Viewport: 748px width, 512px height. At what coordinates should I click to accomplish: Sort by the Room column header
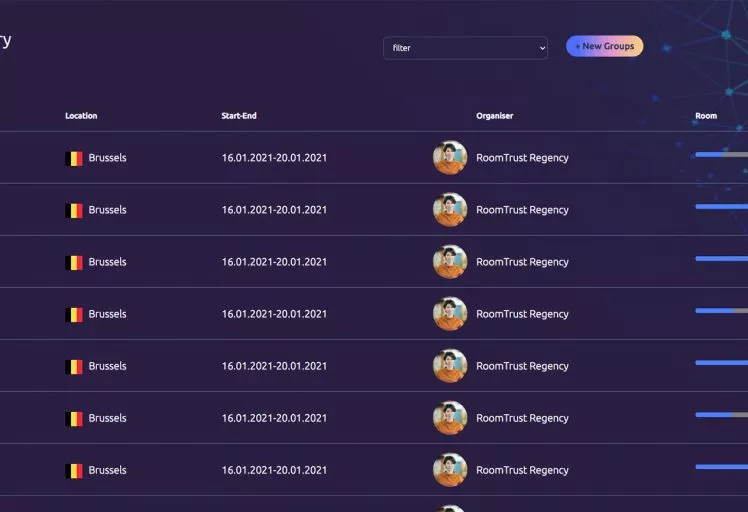(x=706, y=116)
